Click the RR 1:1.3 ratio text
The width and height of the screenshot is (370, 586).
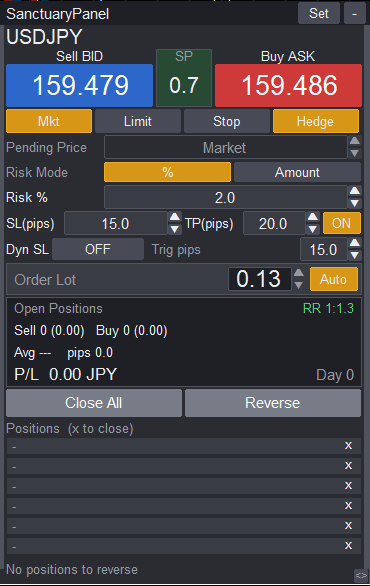click(x=328, y=308)
